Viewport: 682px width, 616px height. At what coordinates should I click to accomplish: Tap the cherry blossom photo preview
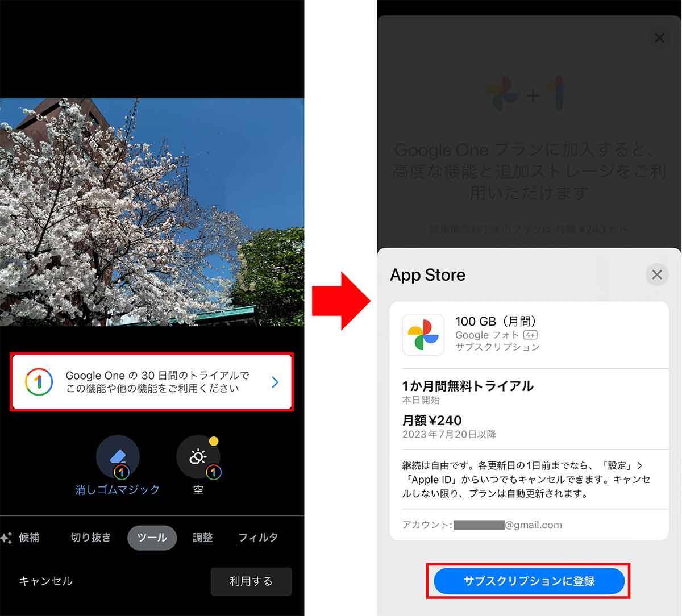coord(152,212)
